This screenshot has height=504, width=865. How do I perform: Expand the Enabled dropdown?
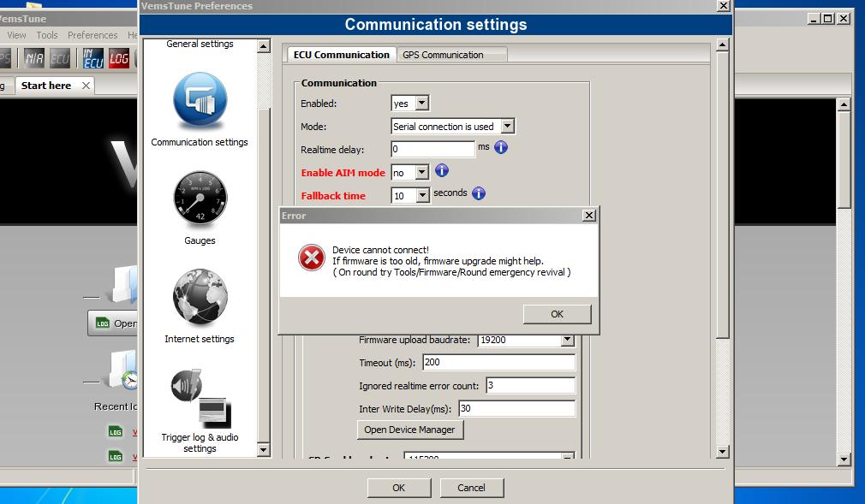point(422,104)
